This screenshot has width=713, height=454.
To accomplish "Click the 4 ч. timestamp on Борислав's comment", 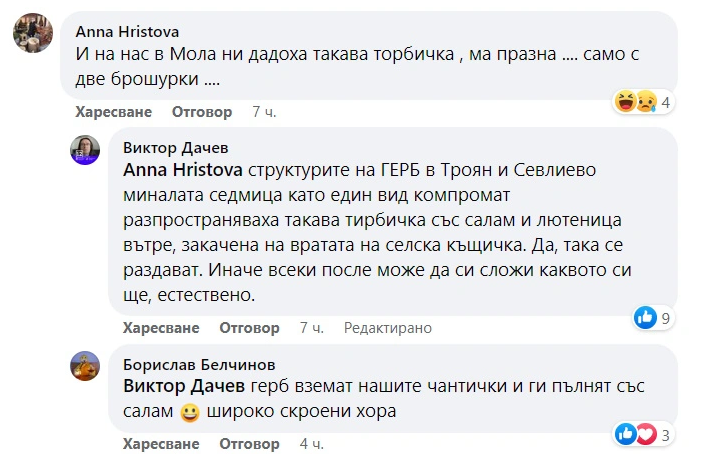I will (310, 444).
